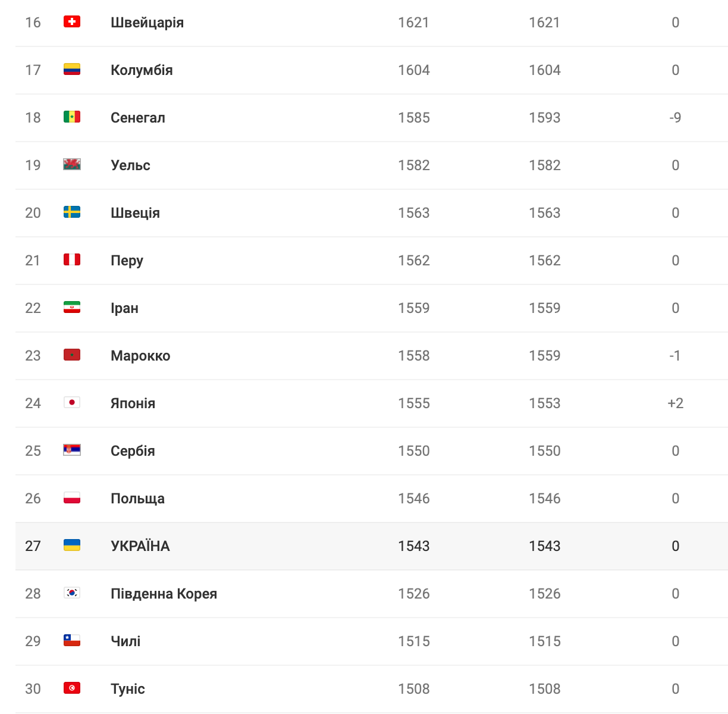The width and height of the screenshot is (728, 714).
Task: Click the Ukraine flag icon
Action: [x=72, y=545]
